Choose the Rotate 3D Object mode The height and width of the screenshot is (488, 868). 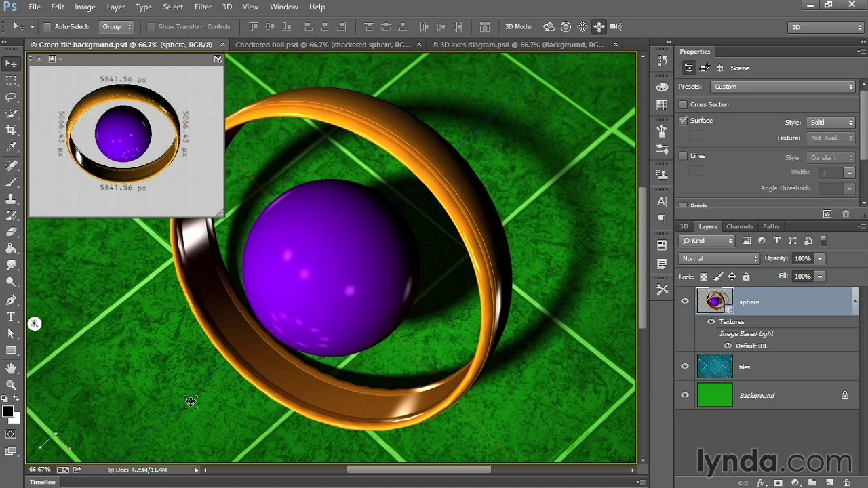549,27
